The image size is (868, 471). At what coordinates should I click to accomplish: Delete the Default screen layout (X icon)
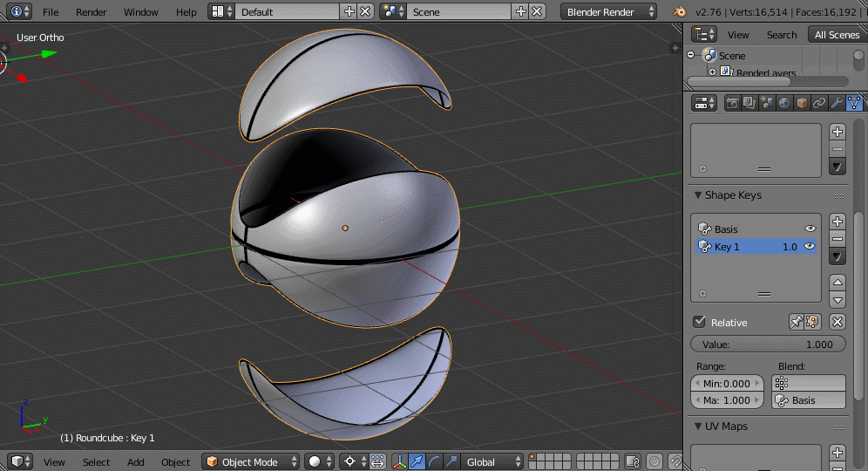[x=365, y=11]
